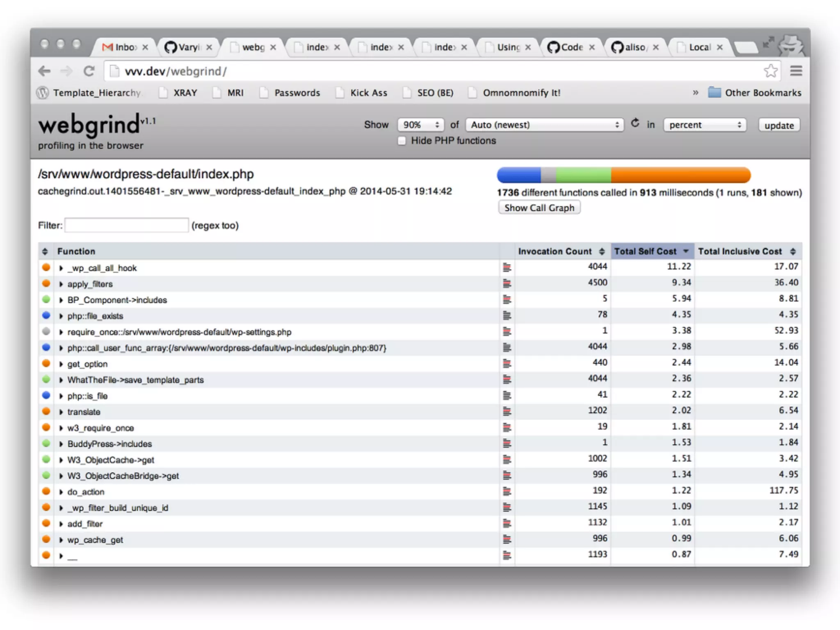Click the browser forward arrow
The width and height of the screenshot is (840, 630).
click(x=66, y=71)
